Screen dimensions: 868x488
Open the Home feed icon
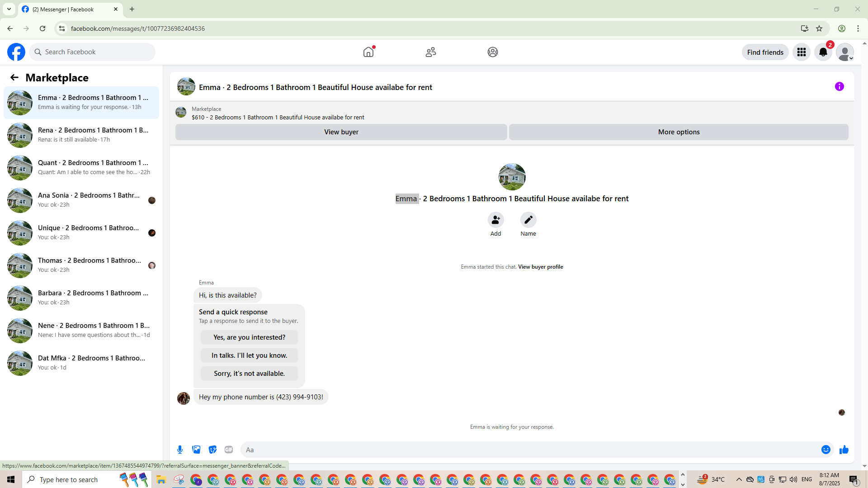(368, 52)
